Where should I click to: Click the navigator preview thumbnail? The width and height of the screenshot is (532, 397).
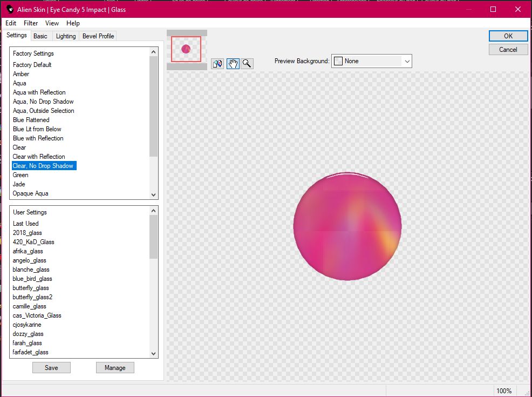pyautogui.click(x=186, y=49)
